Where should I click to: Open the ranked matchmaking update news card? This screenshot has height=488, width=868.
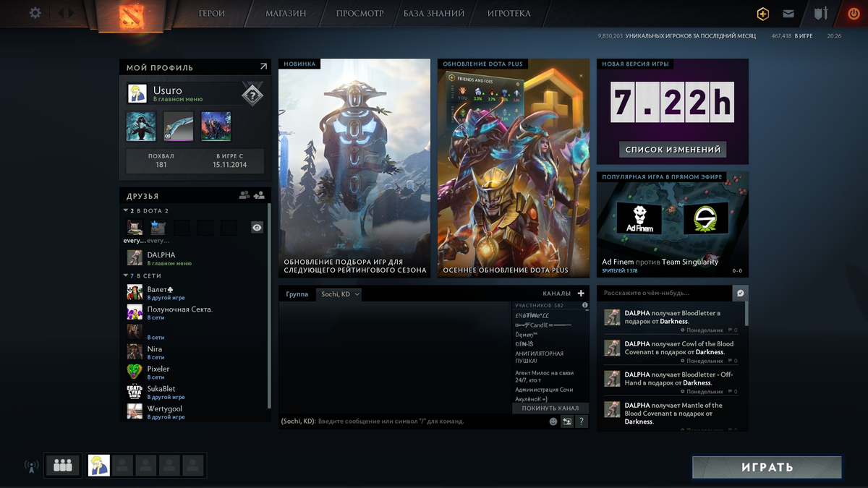(x=354, y=168)
